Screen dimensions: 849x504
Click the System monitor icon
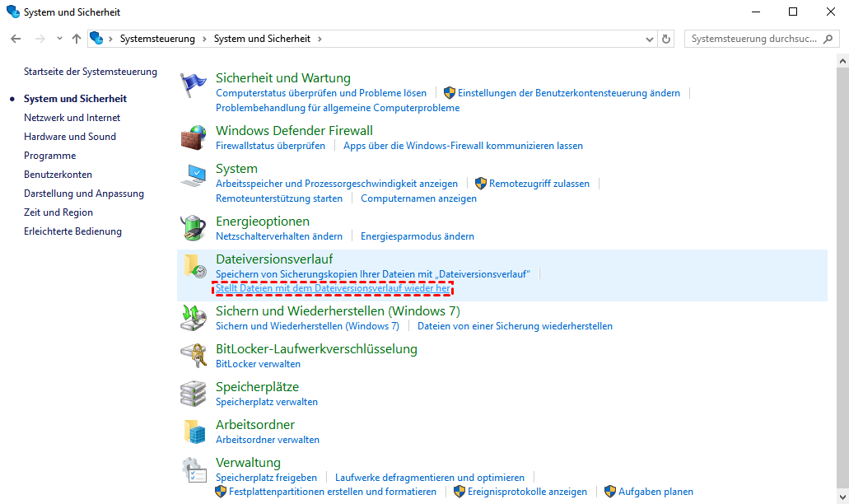[194, 175]
